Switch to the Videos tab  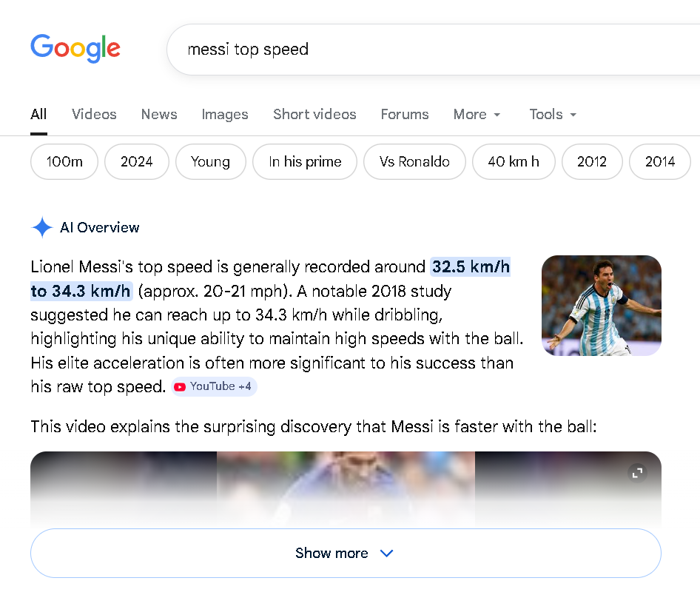tap(94, 114)
